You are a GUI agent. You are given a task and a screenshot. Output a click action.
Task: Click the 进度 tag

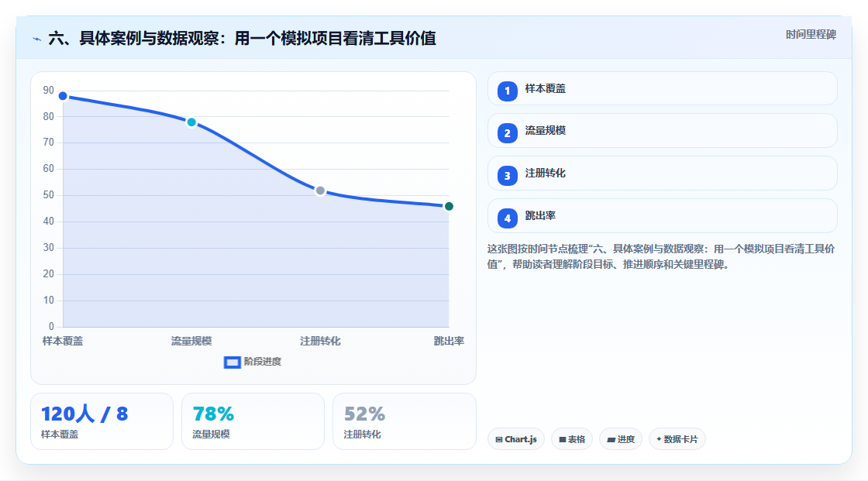(x=621, y=439)
